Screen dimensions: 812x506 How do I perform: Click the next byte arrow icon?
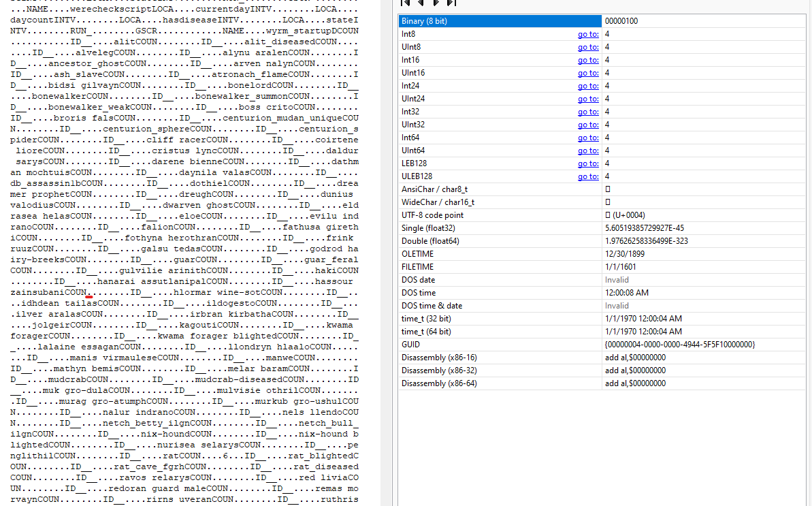tap(436, 3)
